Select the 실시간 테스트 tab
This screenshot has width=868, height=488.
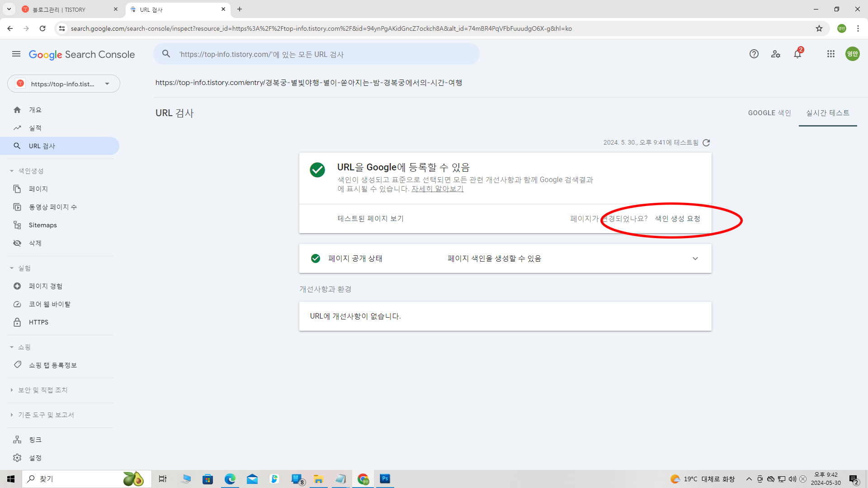click(828, 113)
